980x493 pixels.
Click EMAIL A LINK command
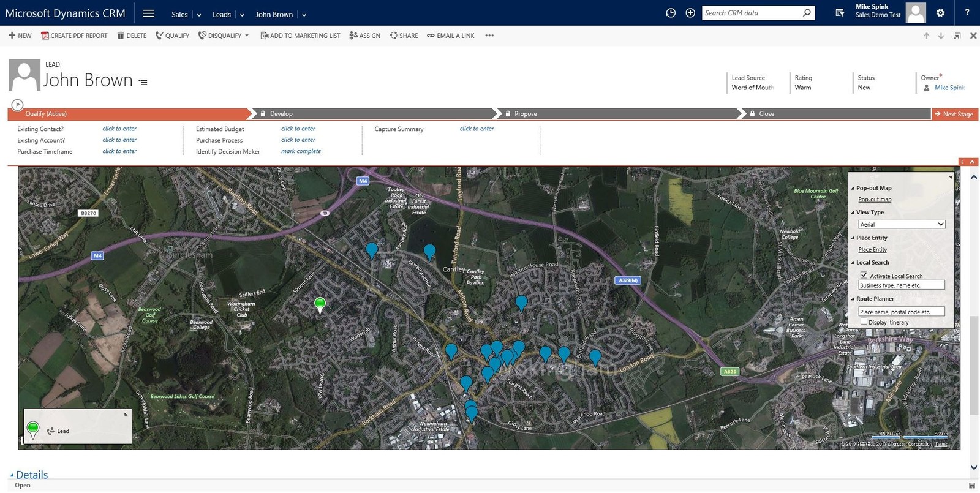[x=450, y=36]
